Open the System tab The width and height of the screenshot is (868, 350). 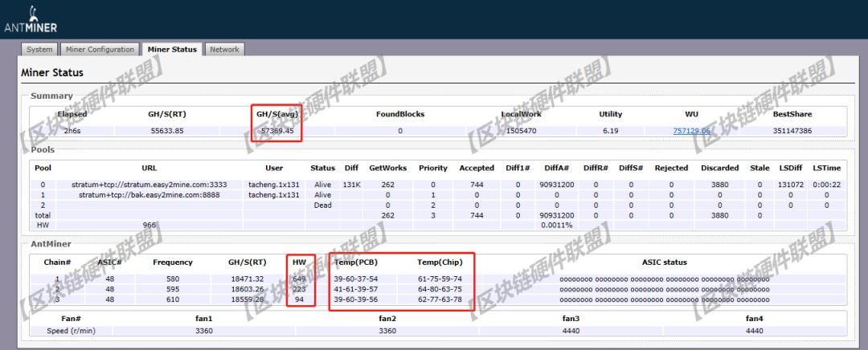[x=40, y=49]
